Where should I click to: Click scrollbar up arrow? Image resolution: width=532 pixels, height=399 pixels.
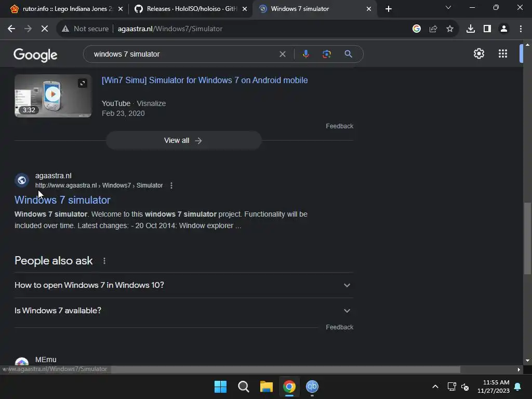pyautogui.click(x=527, y=45)
